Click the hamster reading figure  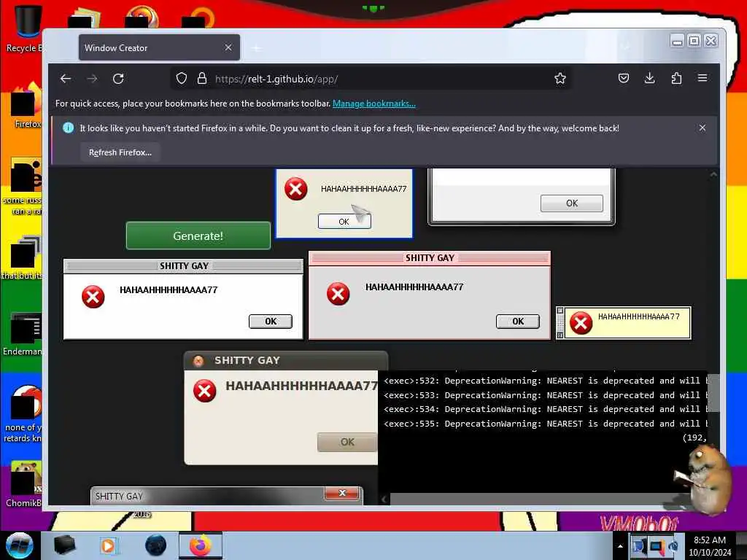click(704, 478)
